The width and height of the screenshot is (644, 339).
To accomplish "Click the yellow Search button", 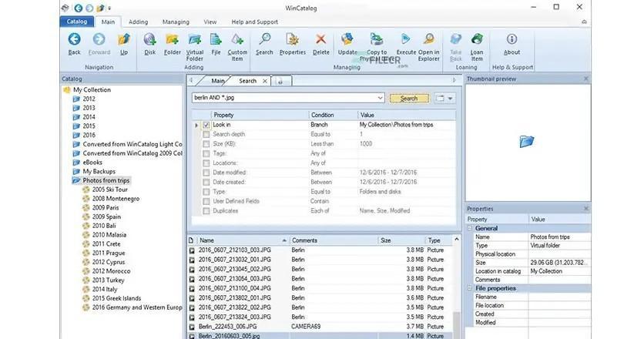I will 409,98.
